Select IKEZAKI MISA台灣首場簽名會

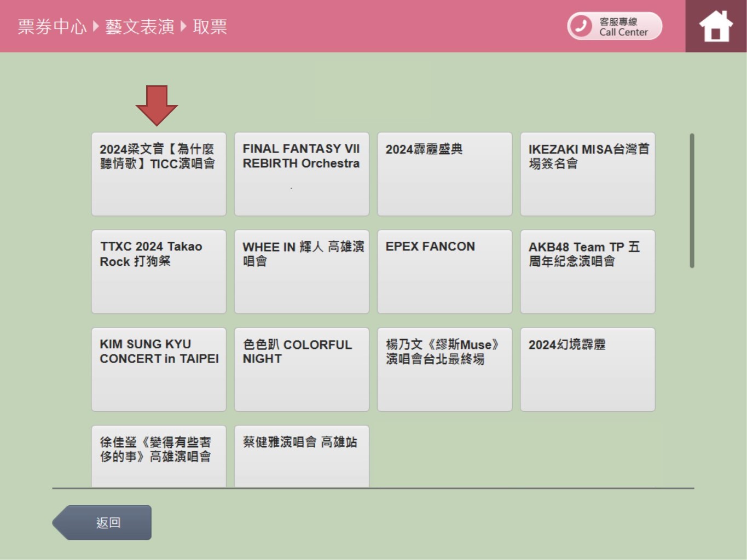587,174
